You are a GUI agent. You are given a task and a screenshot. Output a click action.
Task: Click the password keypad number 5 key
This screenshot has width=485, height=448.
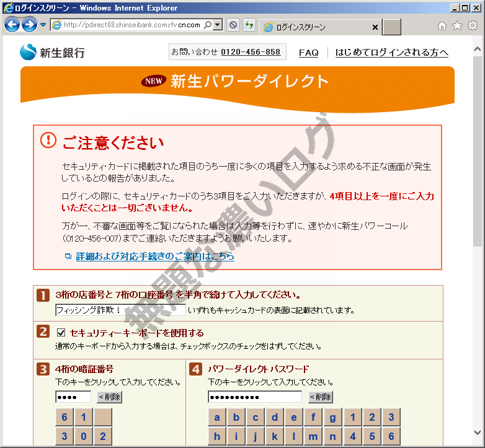pyautogui.click(x=372, y=436)
